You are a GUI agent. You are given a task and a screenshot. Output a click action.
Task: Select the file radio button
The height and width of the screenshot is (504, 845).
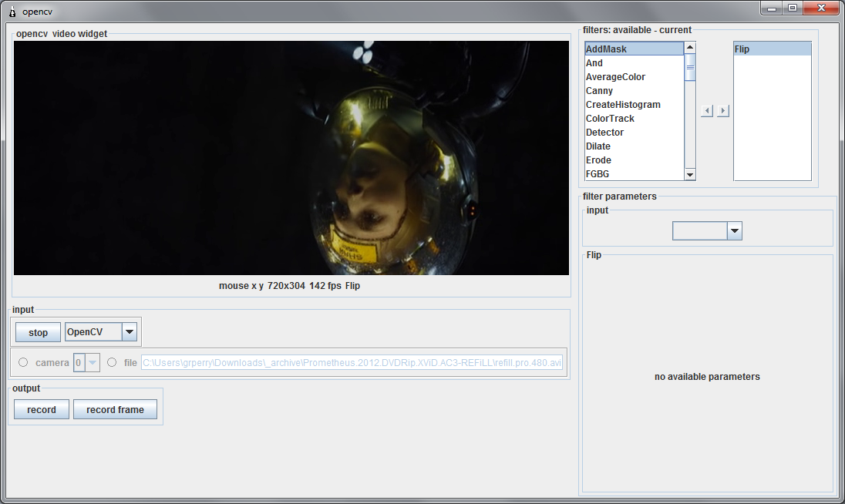pyautogui.click(x=112, y=362)
